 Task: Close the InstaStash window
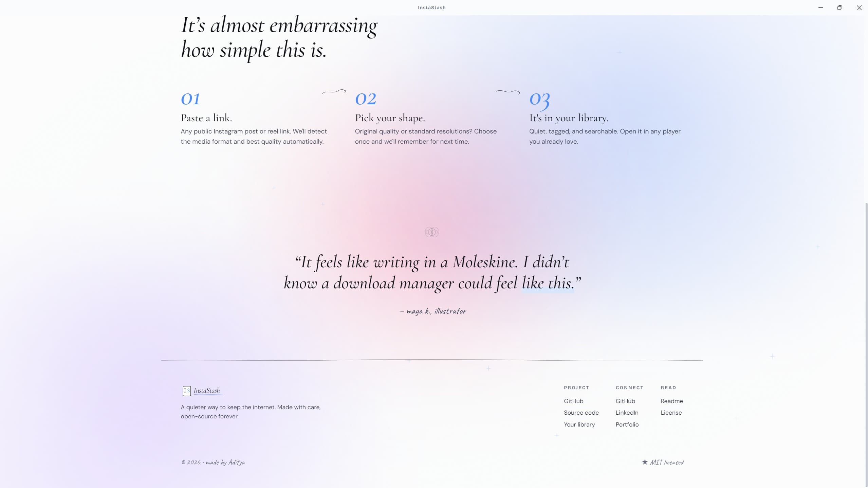coord(859,7)
